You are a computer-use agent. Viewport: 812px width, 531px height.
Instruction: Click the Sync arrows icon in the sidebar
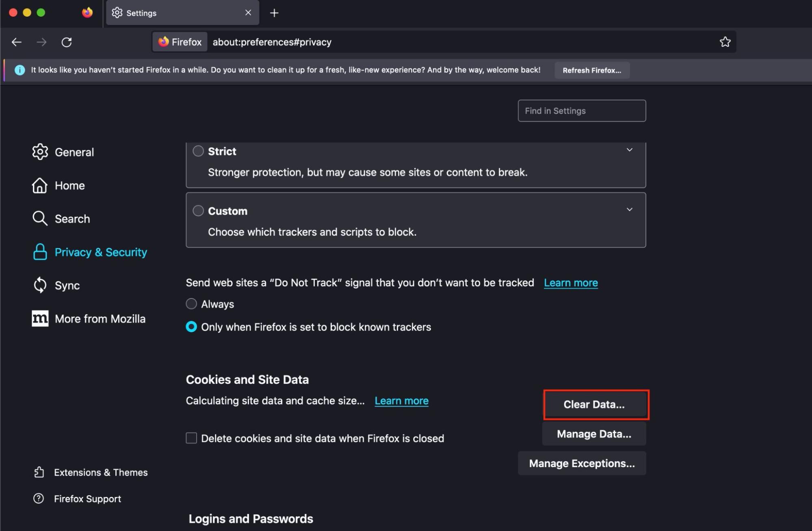click(x=40, y=285)
